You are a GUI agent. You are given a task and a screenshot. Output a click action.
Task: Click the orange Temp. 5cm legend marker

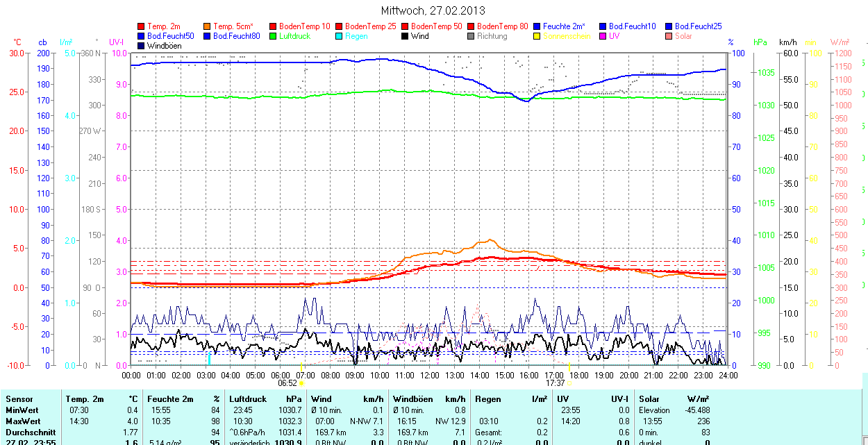click(x=208, y=26)
